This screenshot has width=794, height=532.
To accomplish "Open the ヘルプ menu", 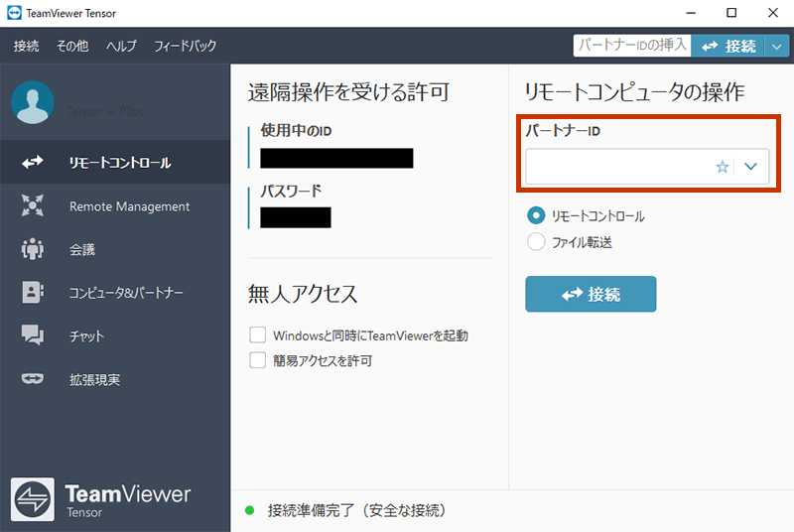I will point(121,46).
